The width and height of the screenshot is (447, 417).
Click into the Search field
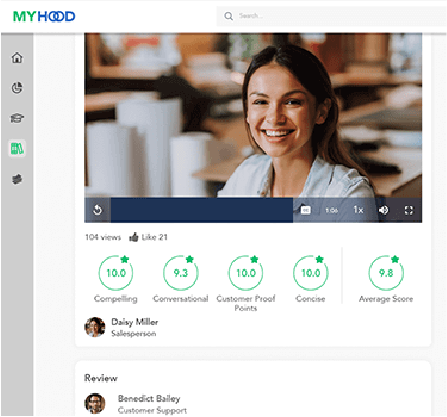pyautogui.click(x=332, y=16)
